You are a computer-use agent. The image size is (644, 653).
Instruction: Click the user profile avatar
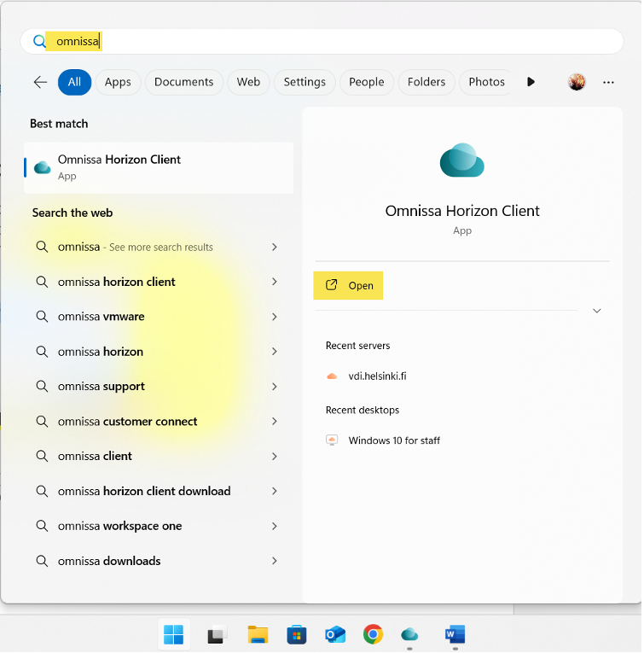tap(577, 82)
